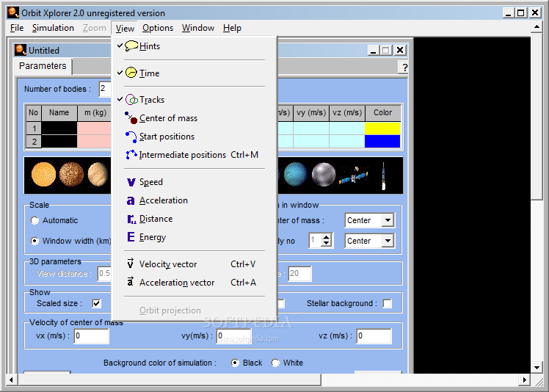The height and width of the screenshot is (392, 549).
Task: Select Center of mass menu item
Action: 194,118
